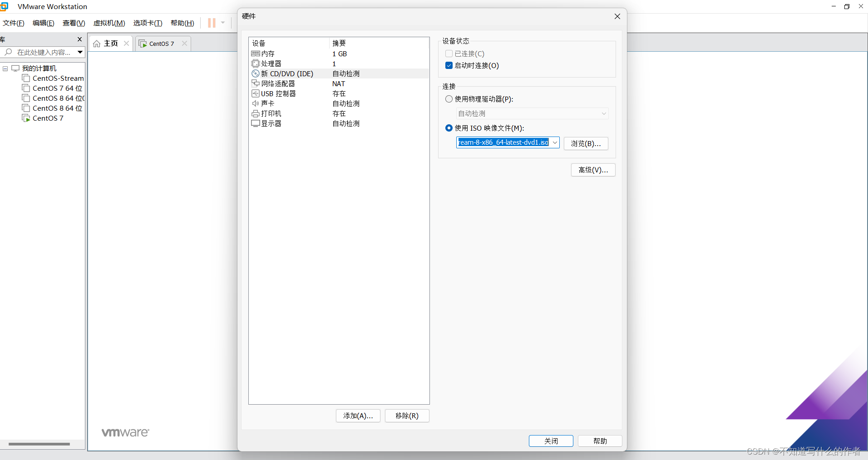The image size is (868, 460).
Task: Click the sound card speaker icon
Action: 256,103
